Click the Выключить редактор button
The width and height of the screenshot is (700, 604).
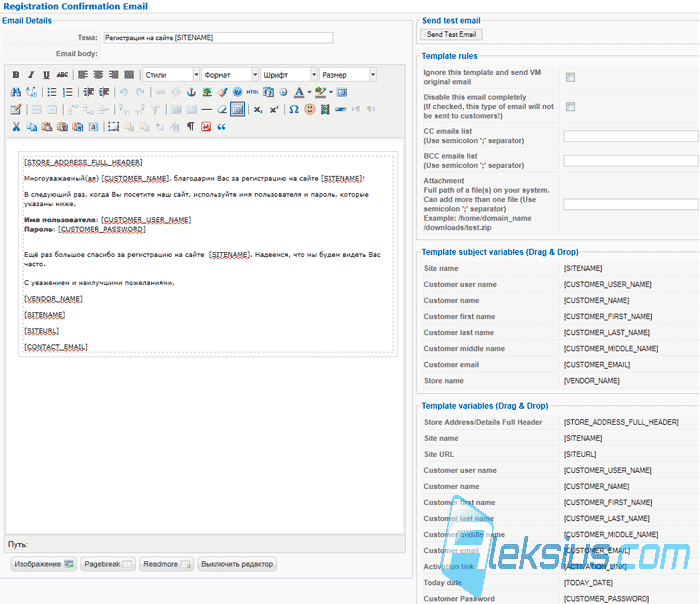(x=237, y=564)
